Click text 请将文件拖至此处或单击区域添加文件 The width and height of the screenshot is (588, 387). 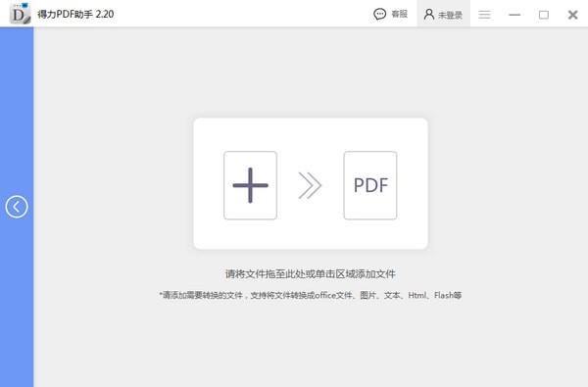tap(310, 274)
